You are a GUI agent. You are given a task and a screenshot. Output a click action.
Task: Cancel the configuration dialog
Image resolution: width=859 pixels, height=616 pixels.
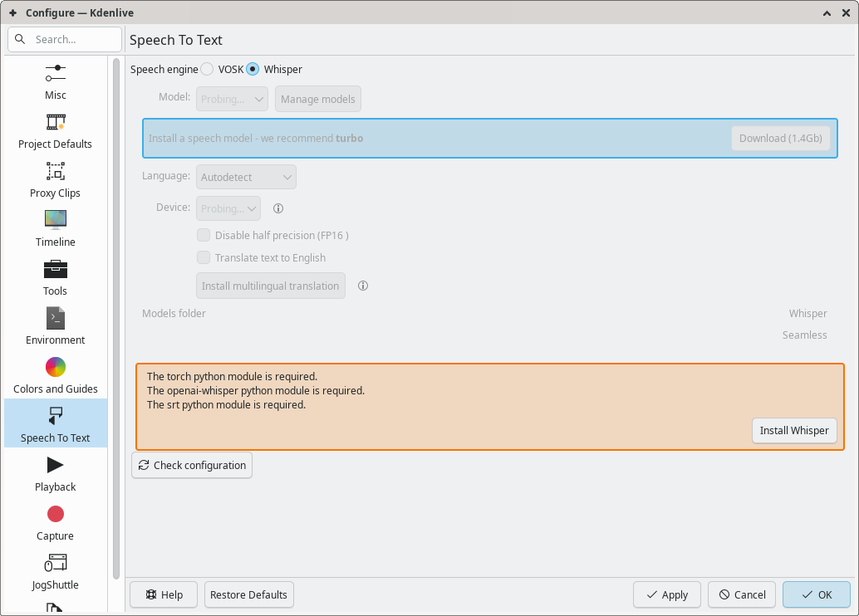tap(742, 594)
